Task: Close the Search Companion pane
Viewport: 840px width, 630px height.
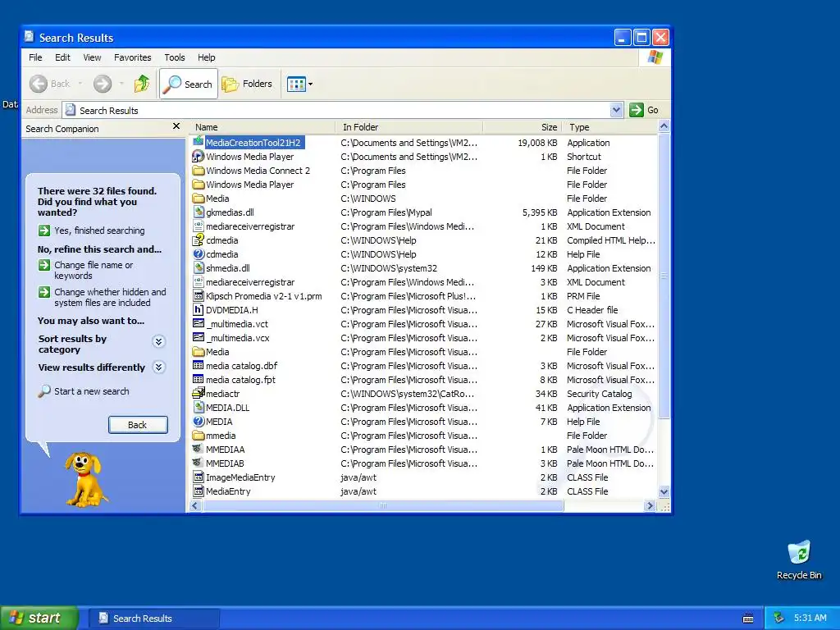Action: tap(176, 126)
